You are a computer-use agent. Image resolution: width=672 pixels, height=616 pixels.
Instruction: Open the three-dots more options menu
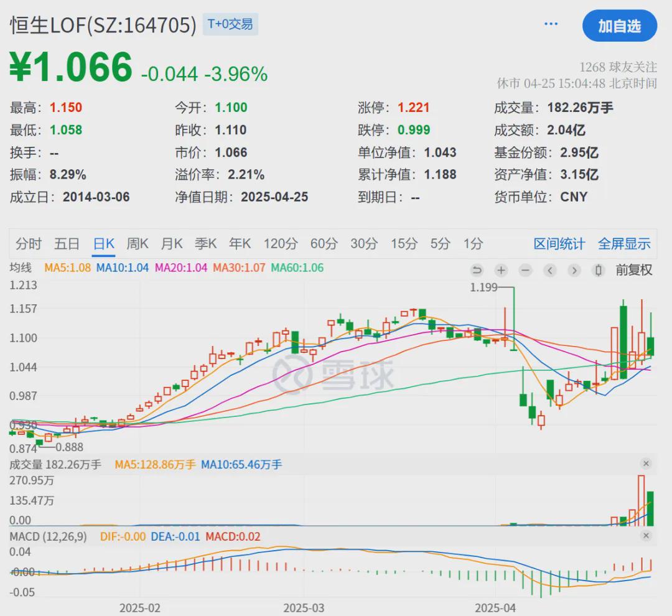pyautogui.click(x=551, y=24)
